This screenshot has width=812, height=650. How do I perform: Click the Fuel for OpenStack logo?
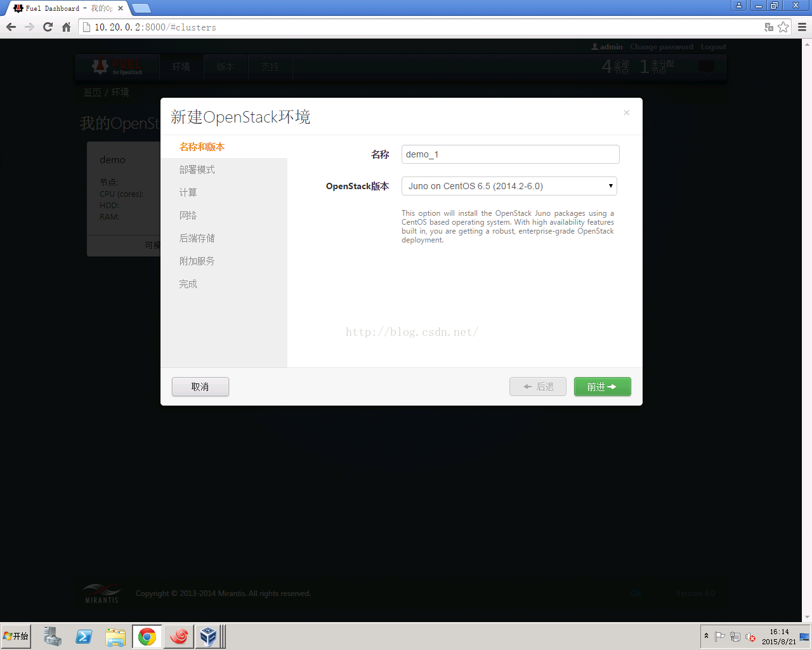(x=117, y=67)
